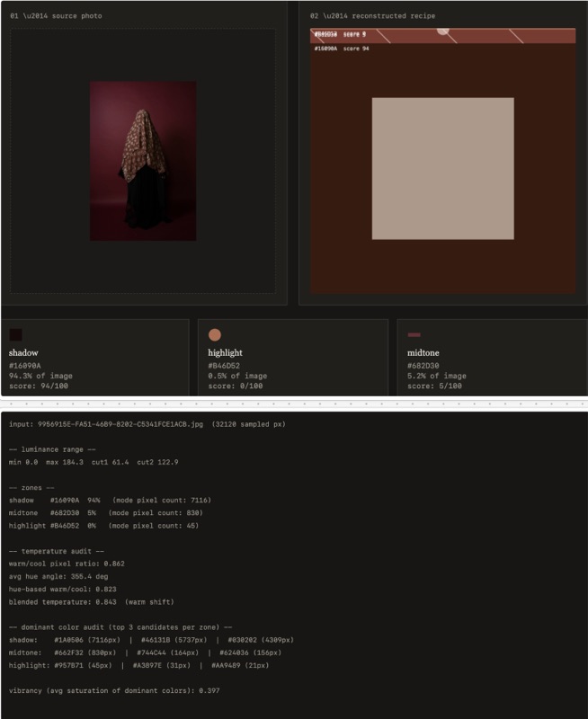This screenshot has width=588, height=719.
Task: Select the input filename 9956915E-FA51-46B9-8202-C5341FCE1ACB.jpg
Action: [x=120, y=424]
